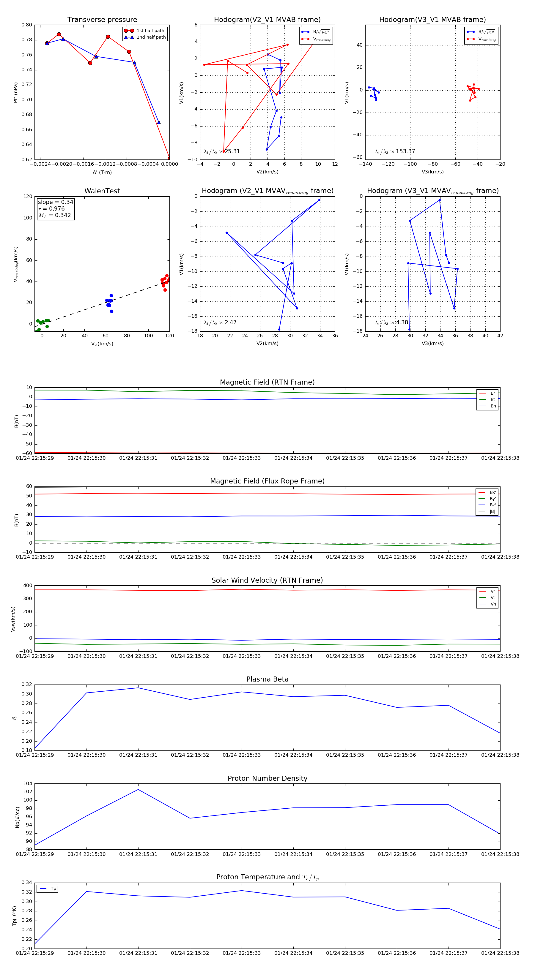This screenshot has height=980, width=535.
Task: Select the "2nd half path" legend entry
Action: [x=145, y=37]
